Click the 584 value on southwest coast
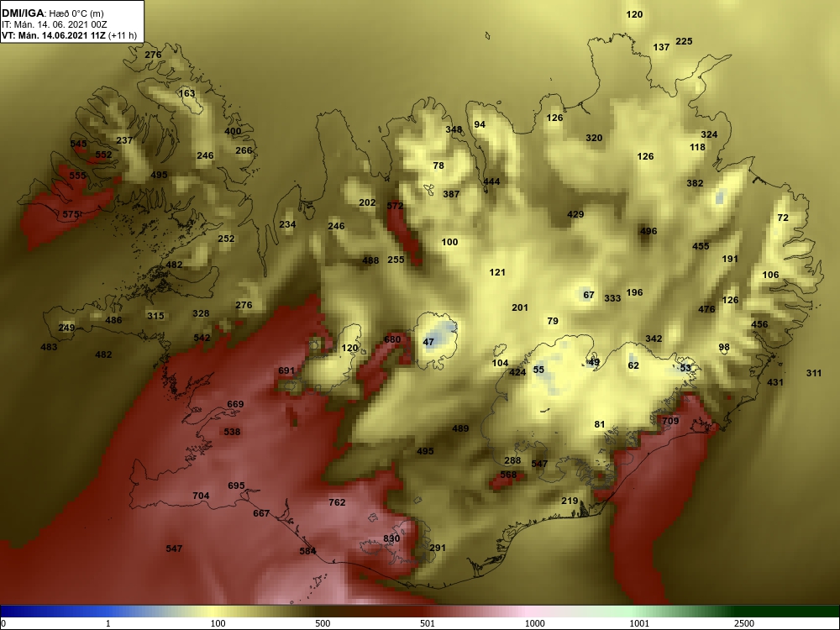The height and width of the screenshot is (630, 840). 308,551
